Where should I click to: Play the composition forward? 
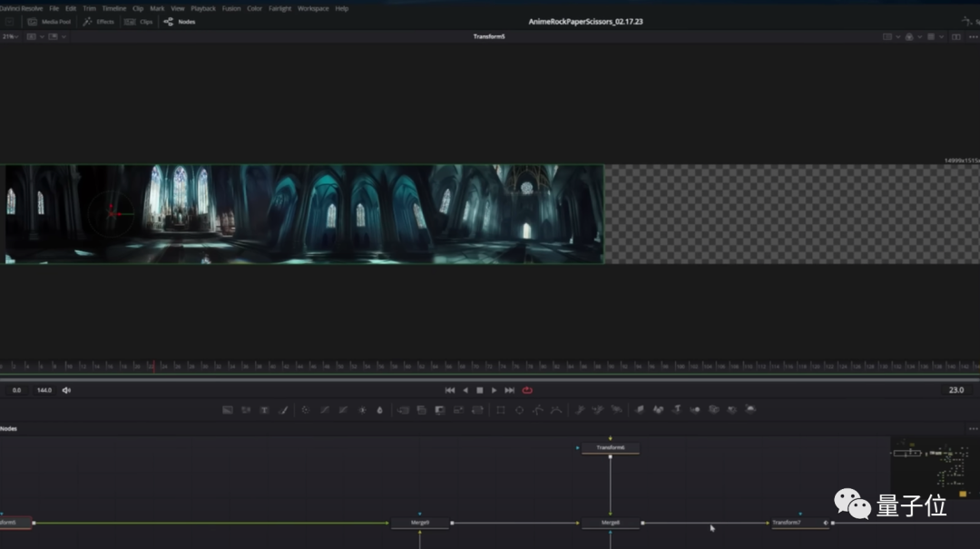tap(495, 390)
